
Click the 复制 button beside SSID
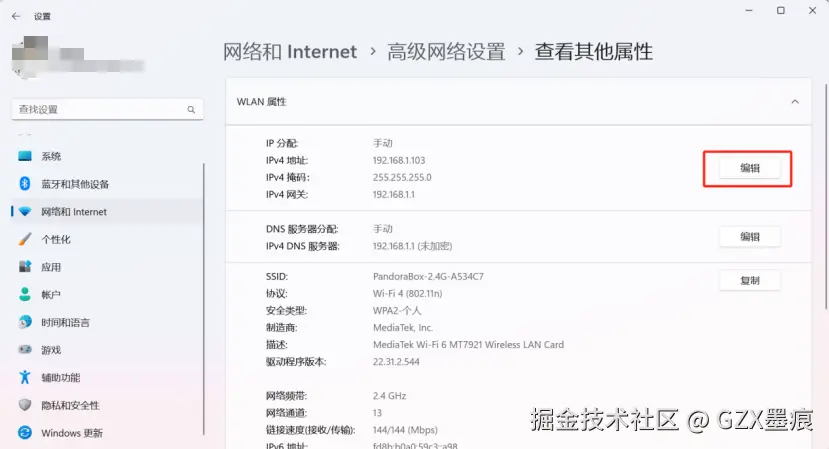(749, 280)
